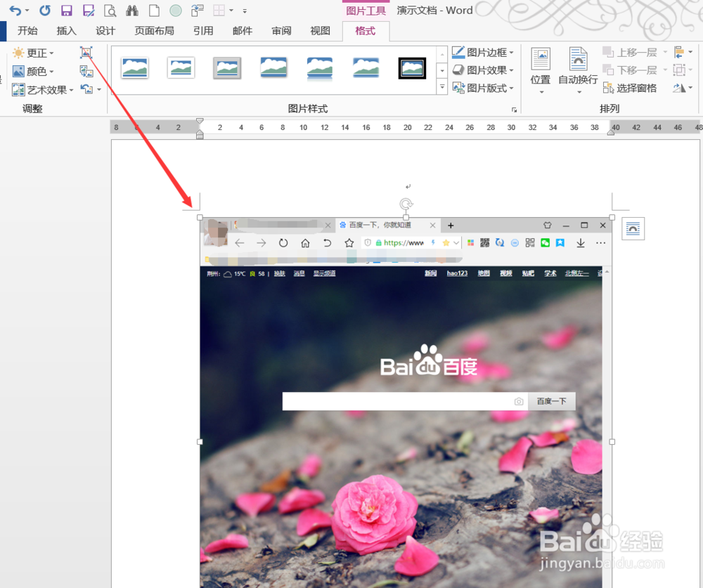Viewport: 703px width, 588px height.
Task: Expand the Reset Picture dropdown arrow
Action: 99,90
